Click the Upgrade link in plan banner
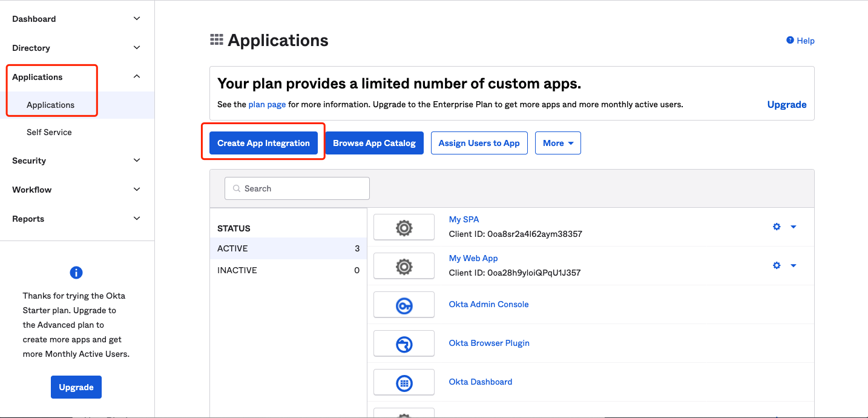868x418 pixels. pos(787,105)
